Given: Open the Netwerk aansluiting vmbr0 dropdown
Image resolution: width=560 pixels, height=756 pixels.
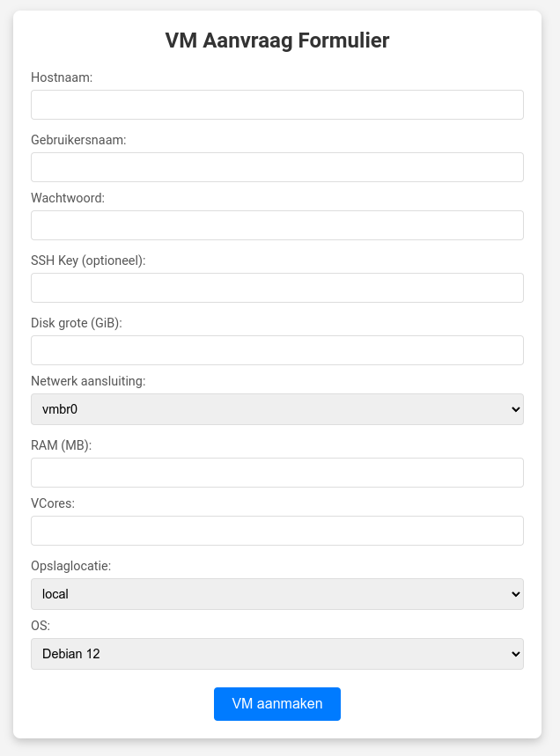Looking at the screenshot, I should (276, 409).
